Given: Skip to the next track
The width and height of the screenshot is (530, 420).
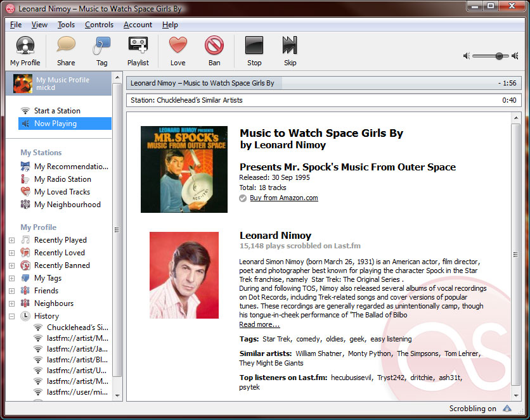Looking at the screenshot, I should pyautogui.click(x=290, y=51).
